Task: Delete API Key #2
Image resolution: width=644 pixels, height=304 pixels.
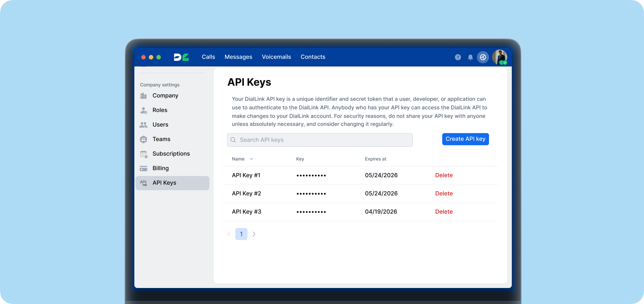Action: 444,194
